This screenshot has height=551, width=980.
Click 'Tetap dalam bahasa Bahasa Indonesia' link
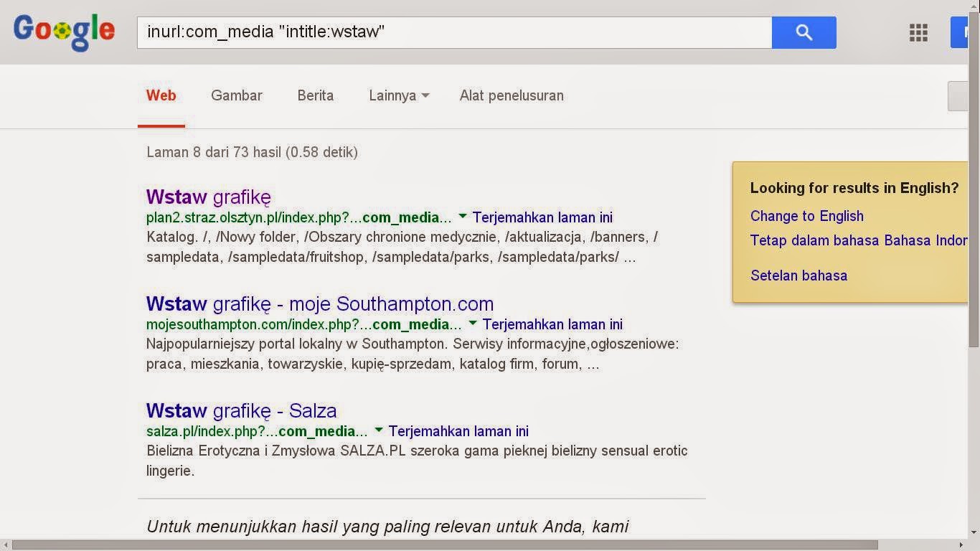[859, 240]
